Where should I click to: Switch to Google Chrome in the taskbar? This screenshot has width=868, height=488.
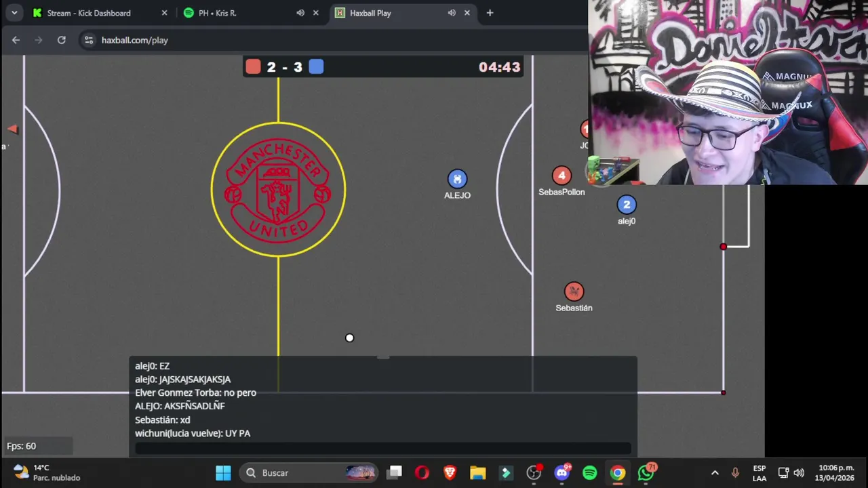point(617,472)
